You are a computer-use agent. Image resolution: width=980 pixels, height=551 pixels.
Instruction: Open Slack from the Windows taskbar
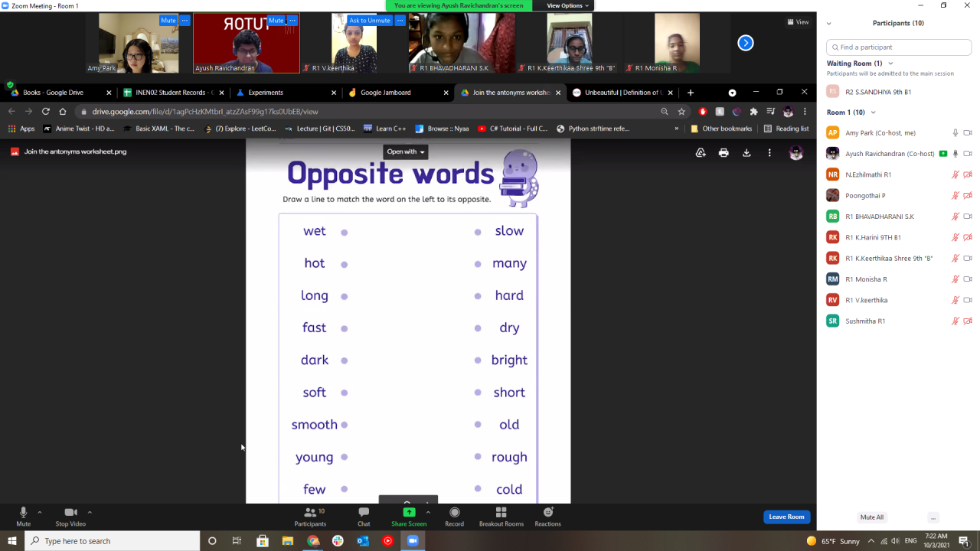[338, 541]
